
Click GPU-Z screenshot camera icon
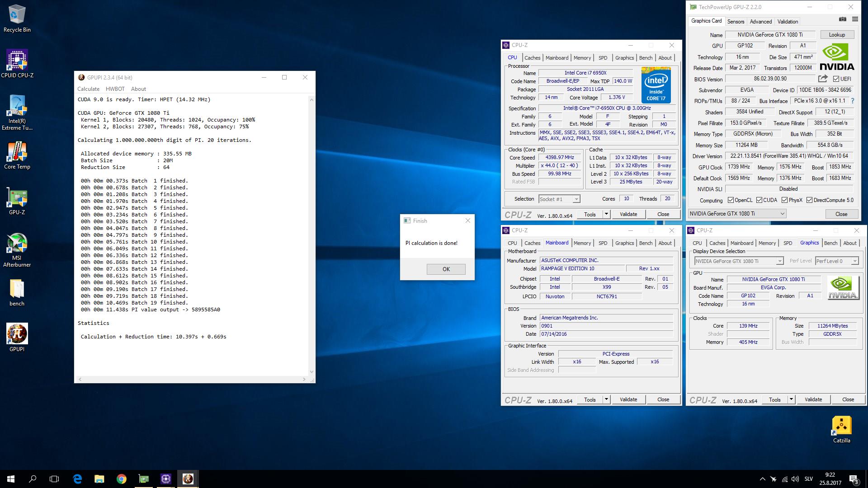click(843, 19)
